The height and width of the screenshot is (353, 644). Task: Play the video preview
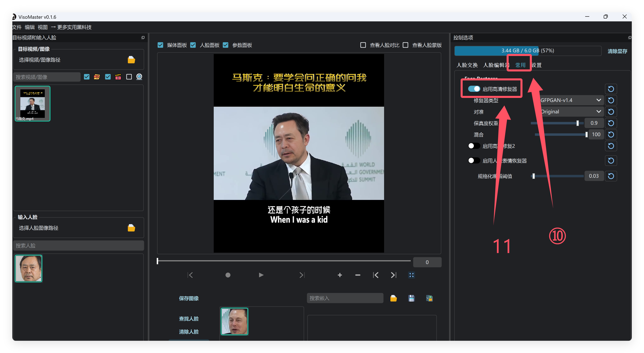pos(261,275)
